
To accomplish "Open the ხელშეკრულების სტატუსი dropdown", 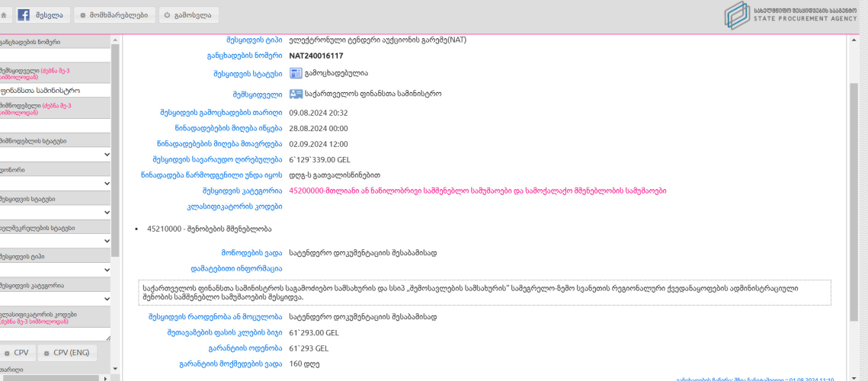I will coord(55,241).
